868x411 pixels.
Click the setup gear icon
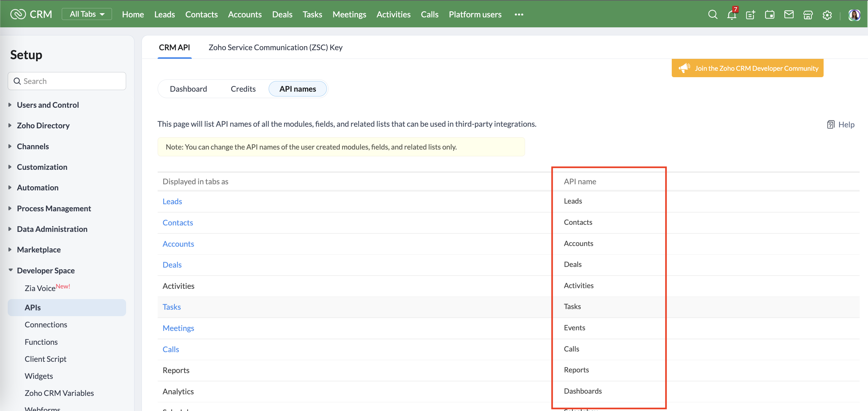(827, 15)
